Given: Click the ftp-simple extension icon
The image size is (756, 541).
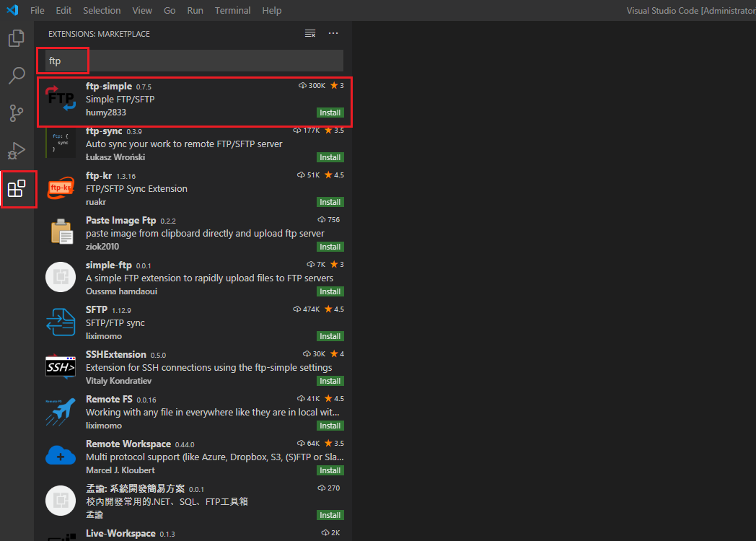Looking at the screenshot, I should [61, 98].
